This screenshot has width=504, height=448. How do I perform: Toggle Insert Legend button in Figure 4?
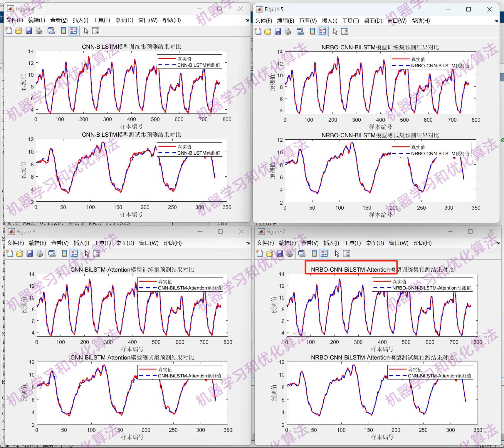pos(73,31)
